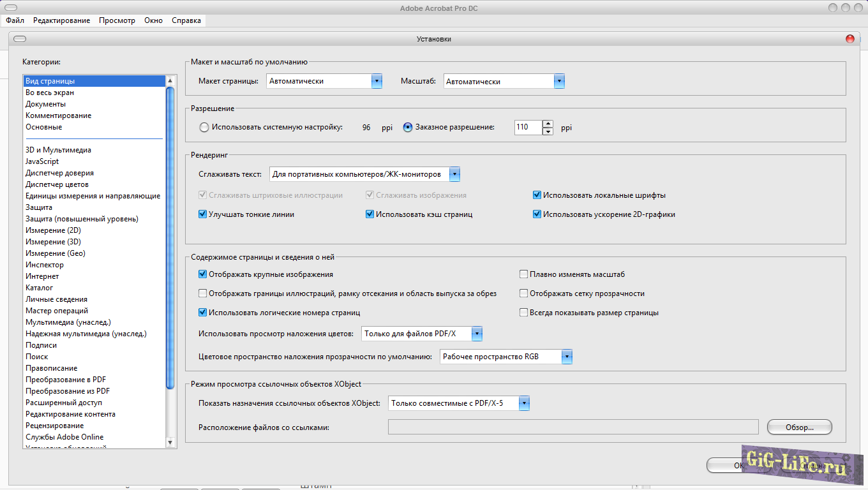The image size is (868, 490).
Task: Enable Плавно изменять масштаб checkbox
Action: tap(524, 274)
